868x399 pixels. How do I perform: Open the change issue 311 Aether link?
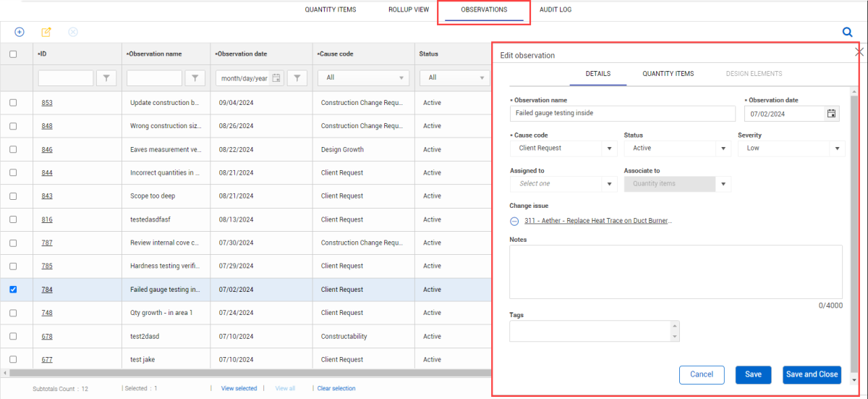597,221
